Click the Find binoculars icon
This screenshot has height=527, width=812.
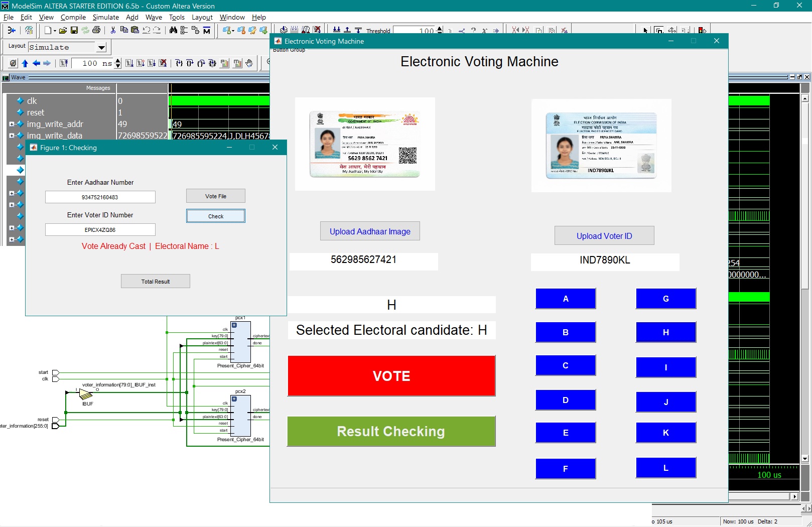173,31
